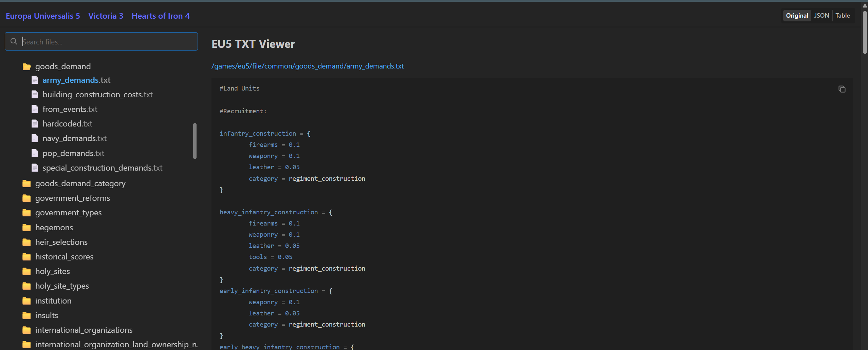Open Hearts of Iron 4 link

(161, 16)
